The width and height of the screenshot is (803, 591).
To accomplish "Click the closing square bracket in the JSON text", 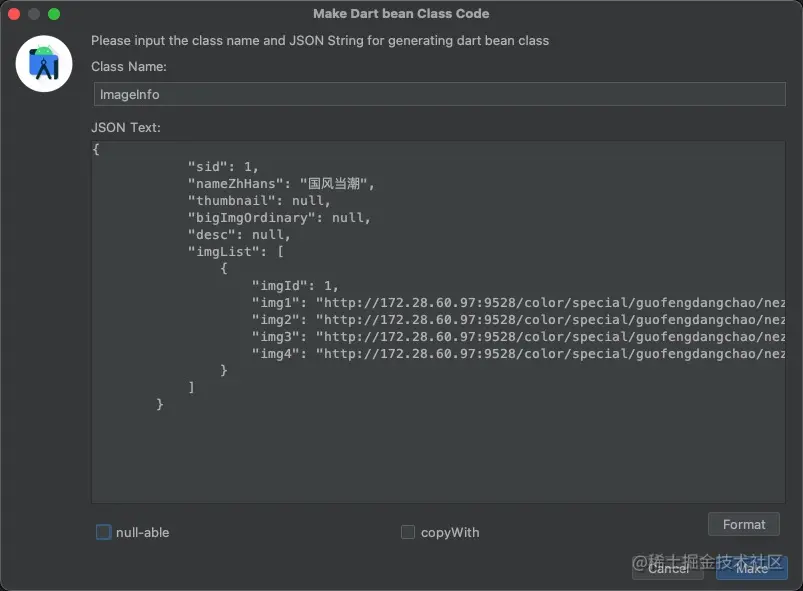I will pos(192,387).
